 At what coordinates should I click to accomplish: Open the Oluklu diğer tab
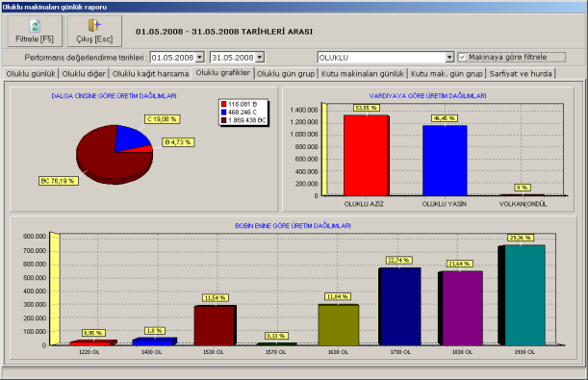[x=84, y=74]
